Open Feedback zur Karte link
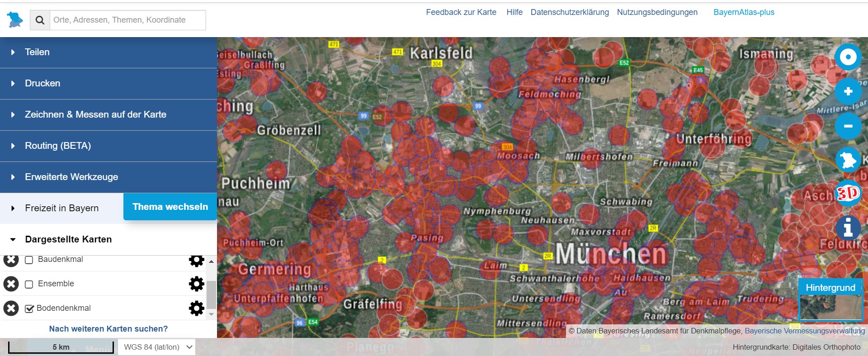The width and height of the screenshot is (868, 356). 461,12
